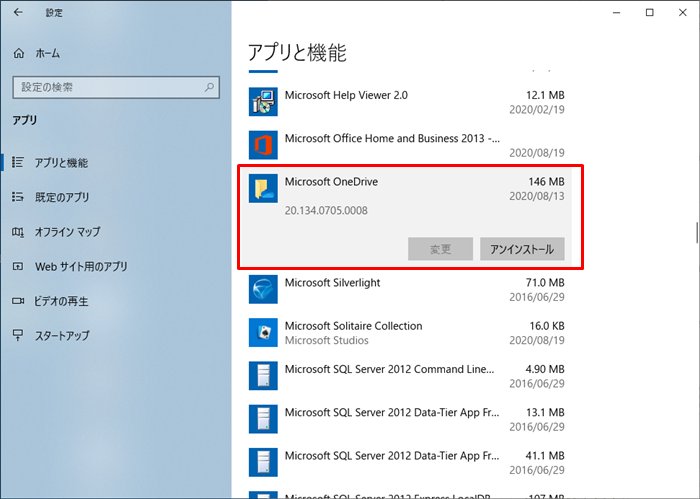Screen dimensions: 700x499
Task: Click the 71.0 MB size value
Action: click(x=545, y=283)
